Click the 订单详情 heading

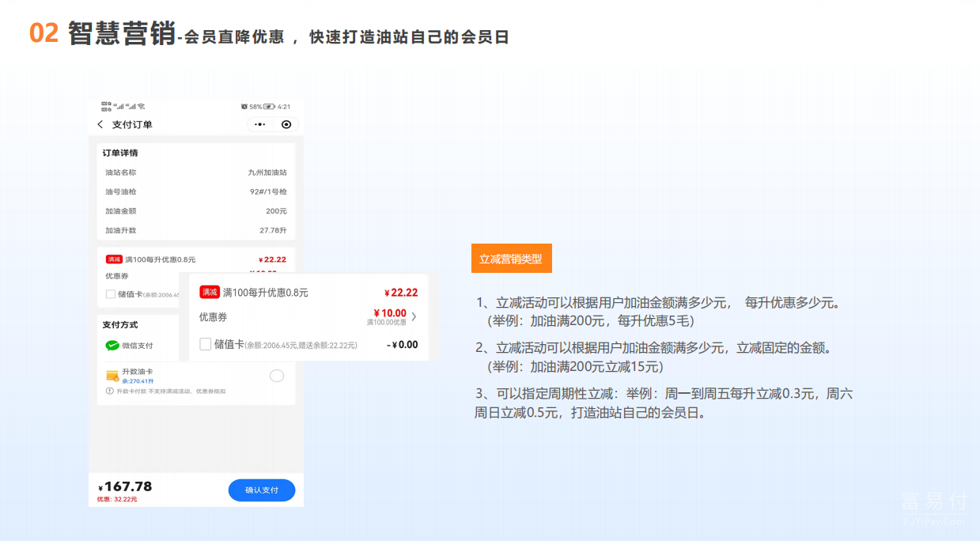point(120,153)
